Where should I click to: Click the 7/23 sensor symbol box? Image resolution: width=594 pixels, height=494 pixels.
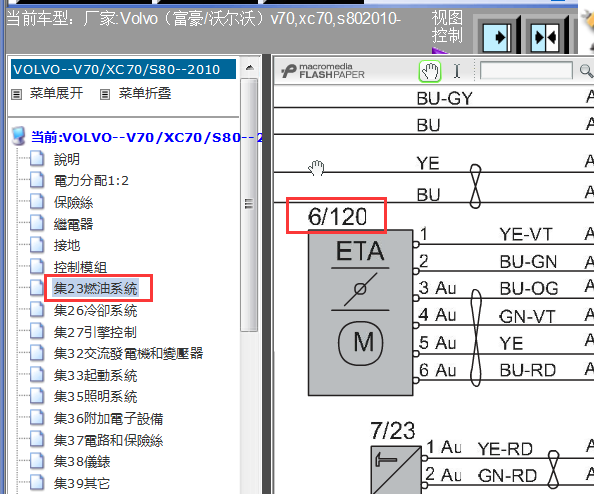coord(396,470)
